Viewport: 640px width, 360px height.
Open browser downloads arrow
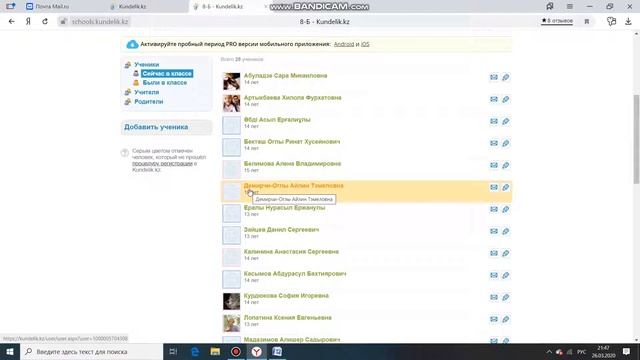click(628, 22)
